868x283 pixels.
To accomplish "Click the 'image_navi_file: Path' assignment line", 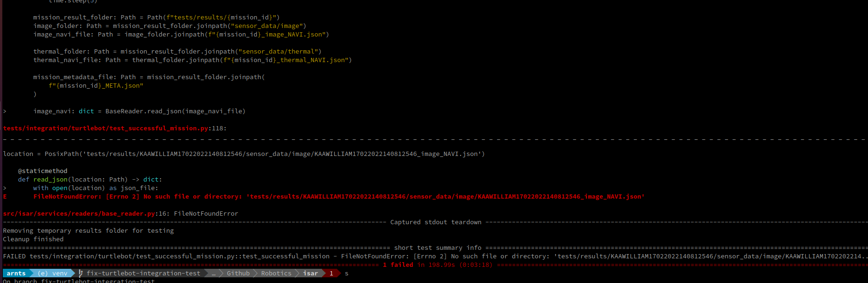I will coord(181,35).
